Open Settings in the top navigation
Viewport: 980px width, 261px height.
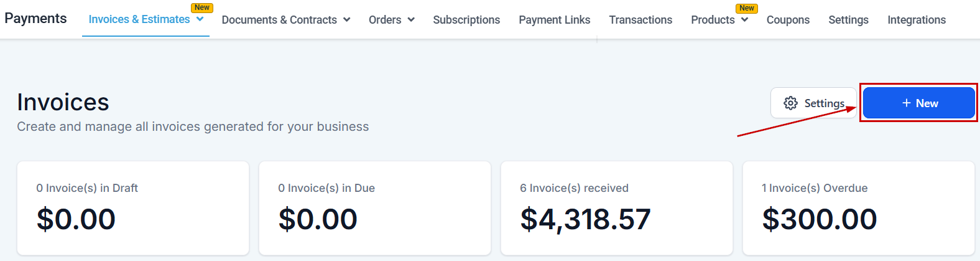(x=848, y=20)
